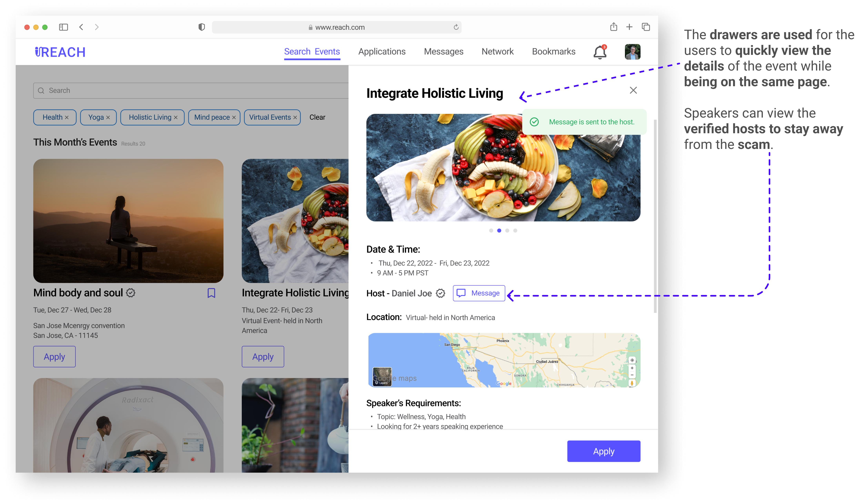The width and height of the screenshot is (855, 504).
Task: Click the macOS yellow minimize button
Action: coord(36,27)
